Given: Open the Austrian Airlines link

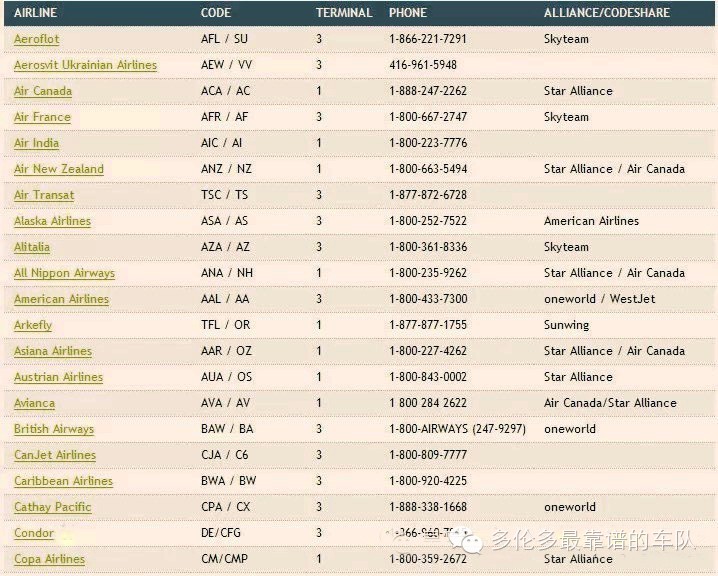Looking at the screenshot, I should pos(58,377).
